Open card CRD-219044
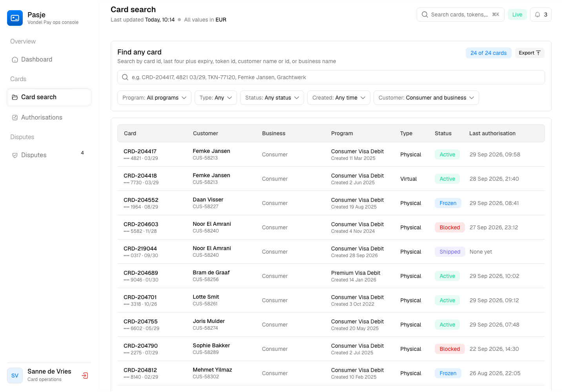Image resolution: width=565 pixels, height=392 pixels. pos(140,249)
